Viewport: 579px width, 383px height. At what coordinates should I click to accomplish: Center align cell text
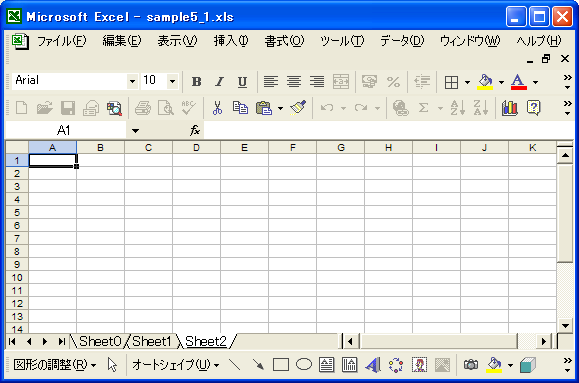294,82
